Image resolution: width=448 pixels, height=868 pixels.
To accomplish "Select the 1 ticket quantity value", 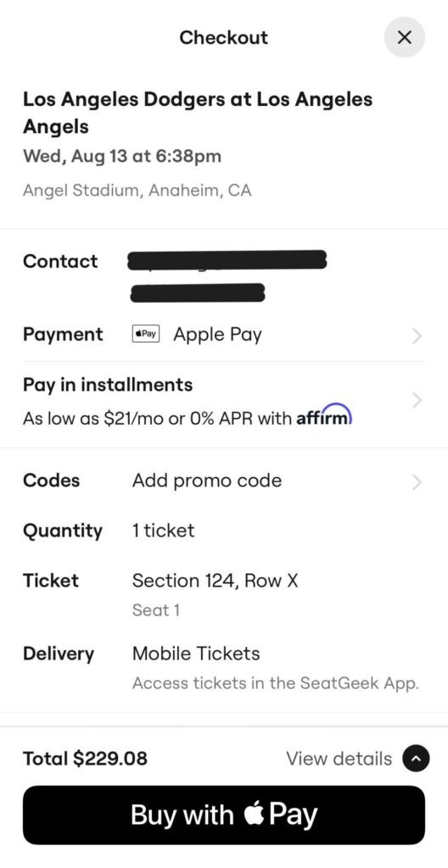I will (163, 531).
